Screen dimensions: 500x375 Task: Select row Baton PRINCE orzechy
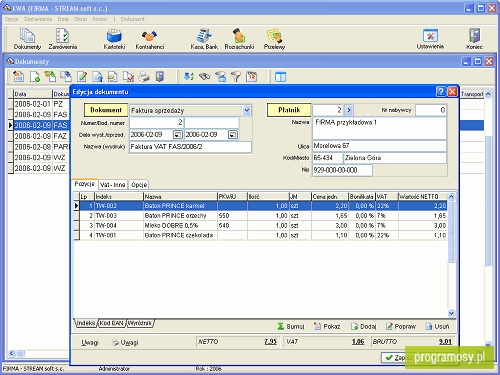pos(260,216)
